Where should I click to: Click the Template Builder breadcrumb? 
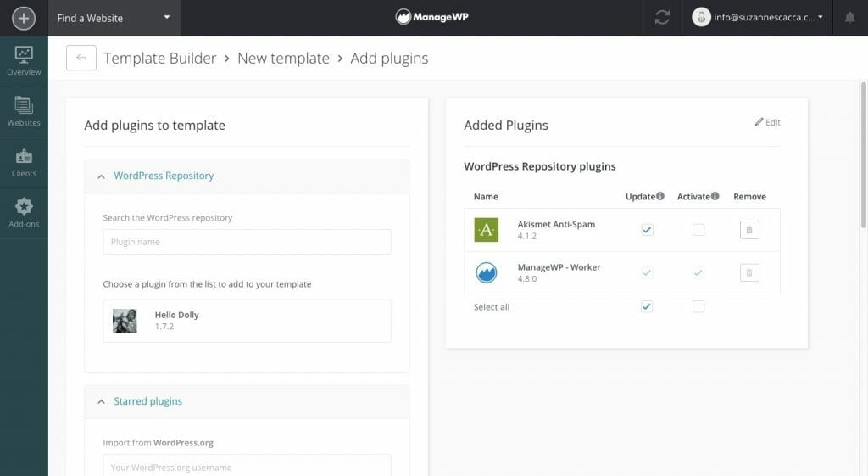pyautogui.click(x=159, y=59)
